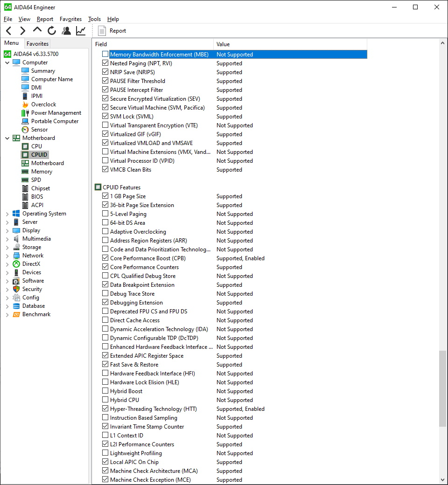
Task: Expand the Devices tree node
Action: 7,272
